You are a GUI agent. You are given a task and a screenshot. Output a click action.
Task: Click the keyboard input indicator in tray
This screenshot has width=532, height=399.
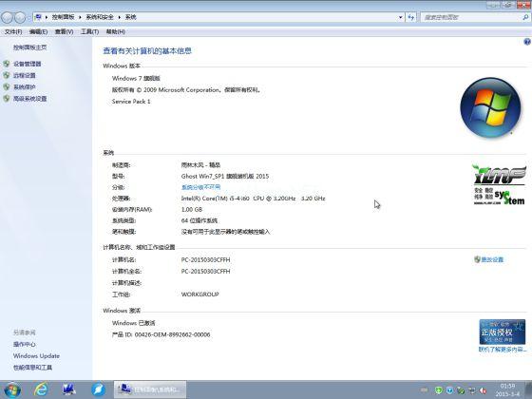[425, 390]
